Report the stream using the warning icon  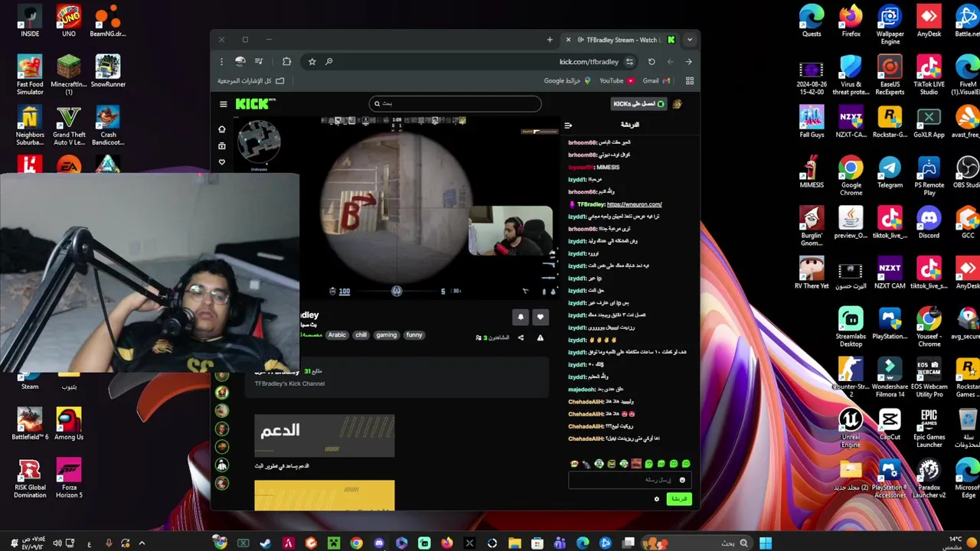[540, 337]
